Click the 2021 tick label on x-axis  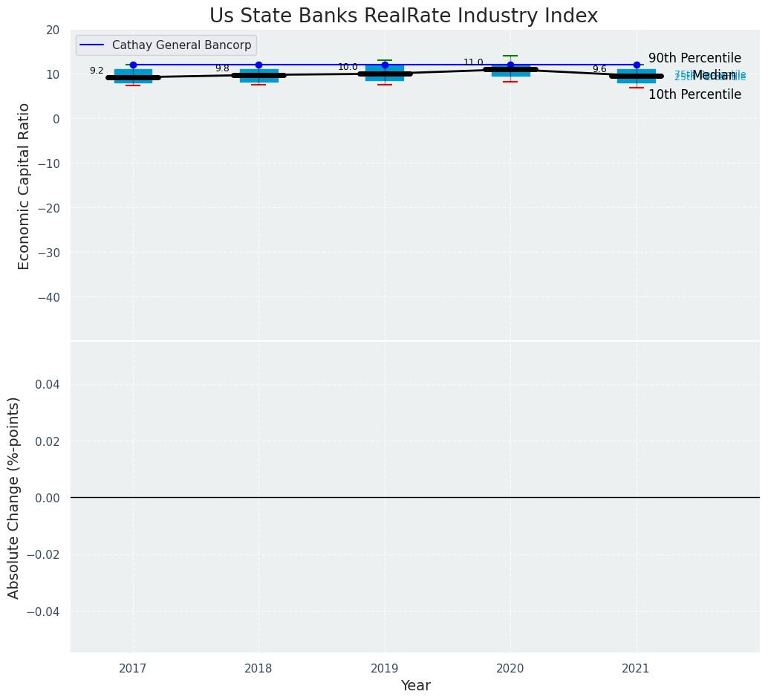pyautogui.click(x=637, y=669)
